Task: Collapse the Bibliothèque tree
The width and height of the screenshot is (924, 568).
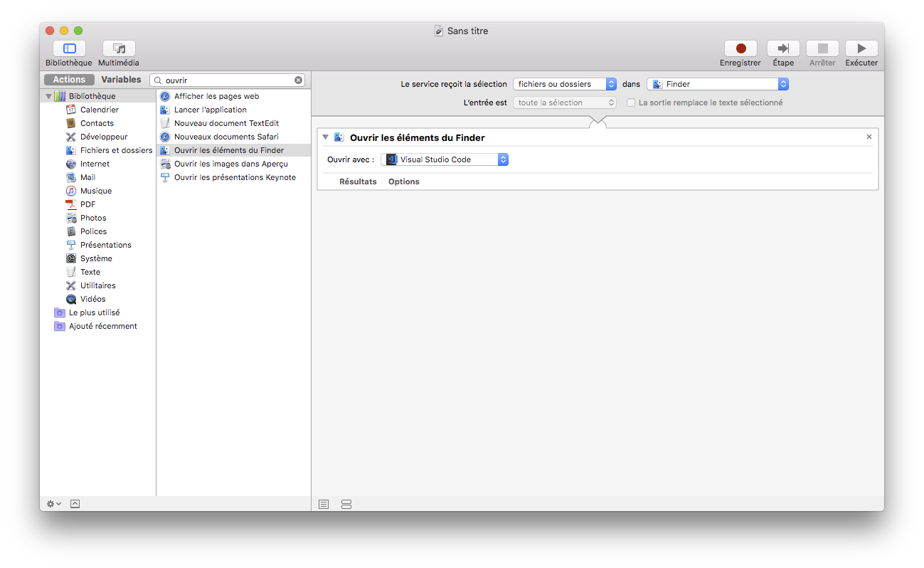Action: [49, 96]
